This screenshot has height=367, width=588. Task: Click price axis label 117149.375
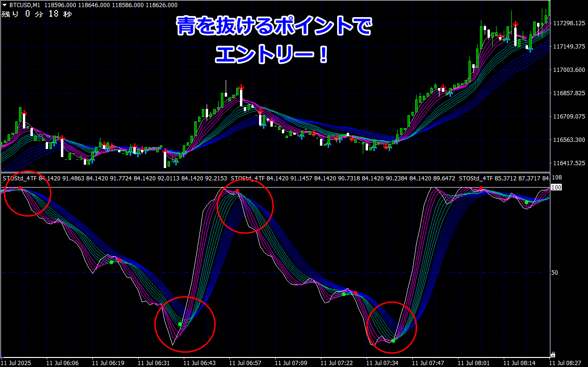[569, 47]
